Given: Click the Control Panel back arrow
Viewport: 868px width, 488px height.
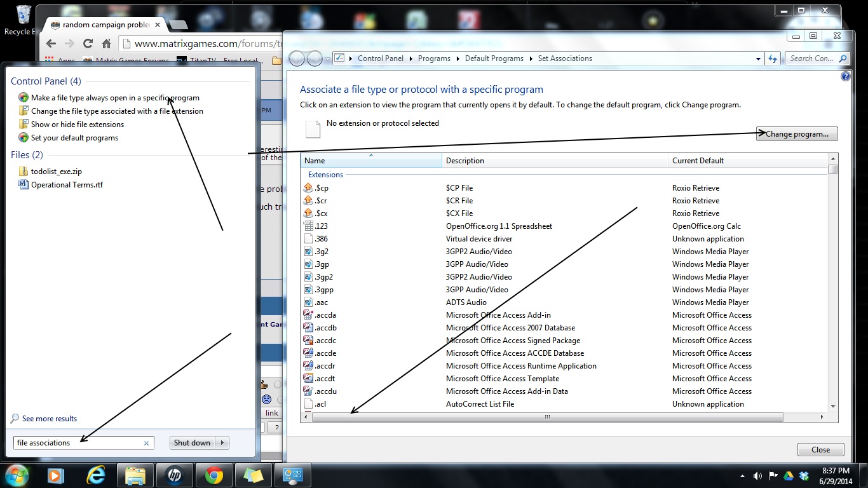Looking at the screenshot, I should tap(297, 58).
